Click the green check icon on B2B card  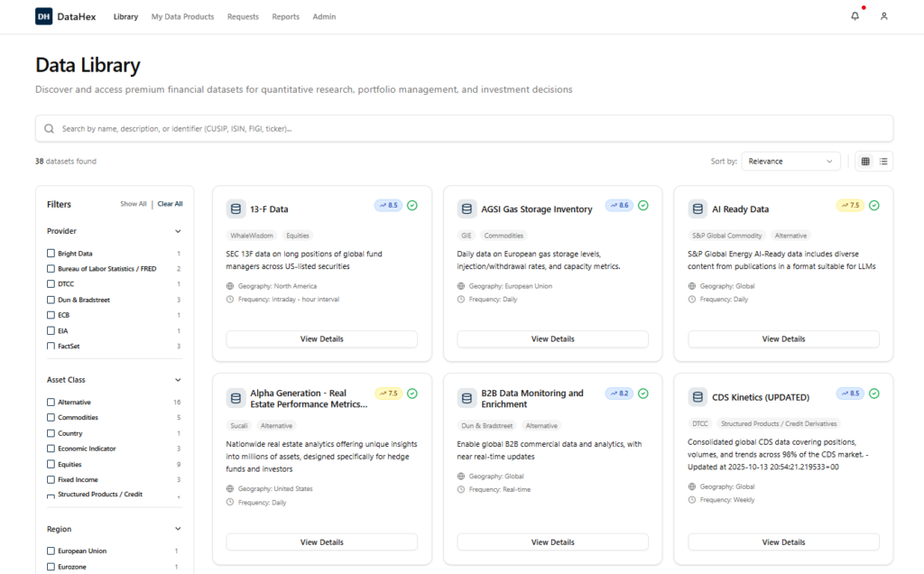[643, 393]
